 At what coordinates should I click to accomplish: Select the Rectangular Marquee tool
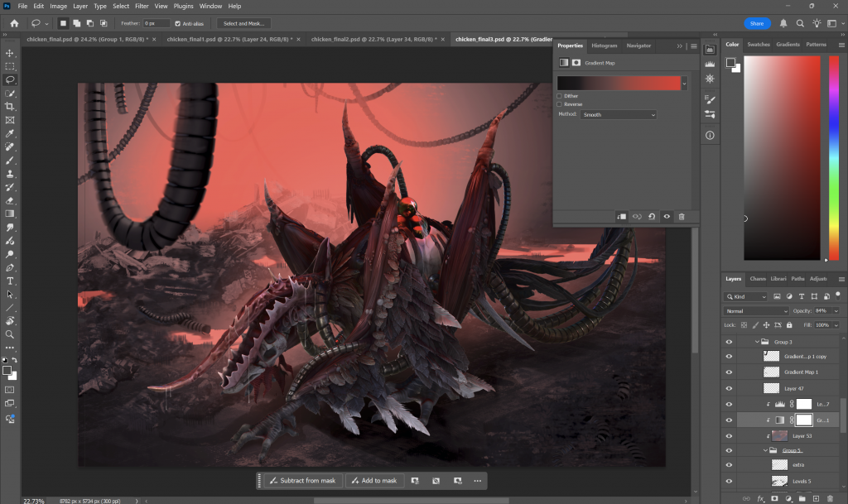(x=10, y=66)
